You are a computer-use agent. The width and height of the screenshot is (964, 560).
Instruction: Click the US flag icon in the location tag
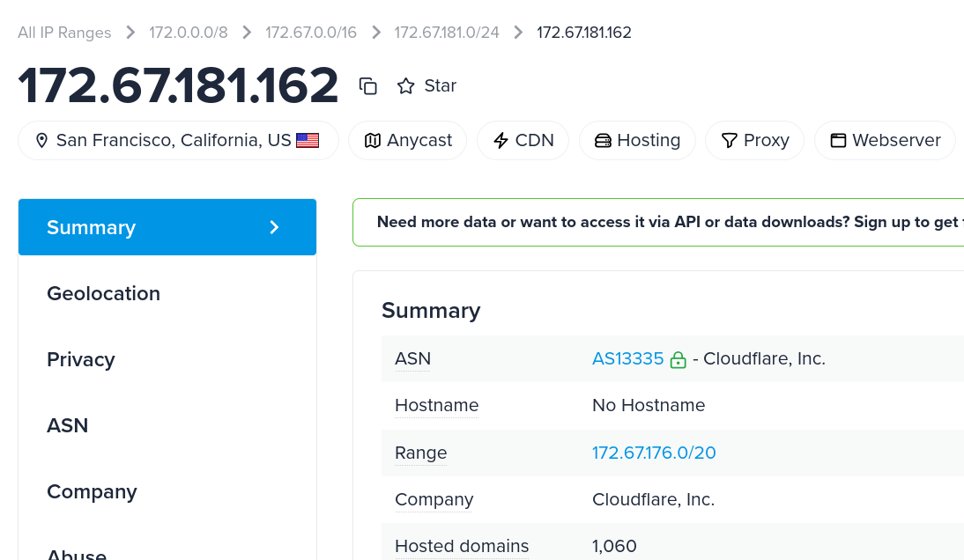point(308,141)
